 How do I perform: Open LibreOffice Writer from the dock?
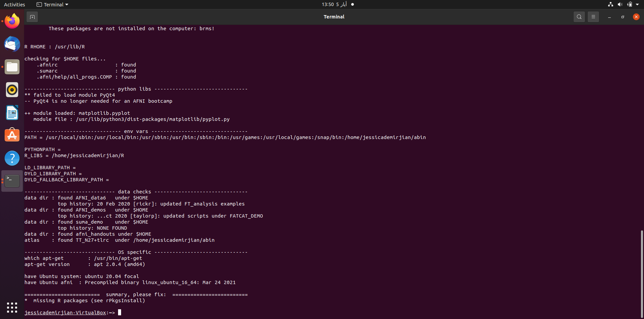12,112
